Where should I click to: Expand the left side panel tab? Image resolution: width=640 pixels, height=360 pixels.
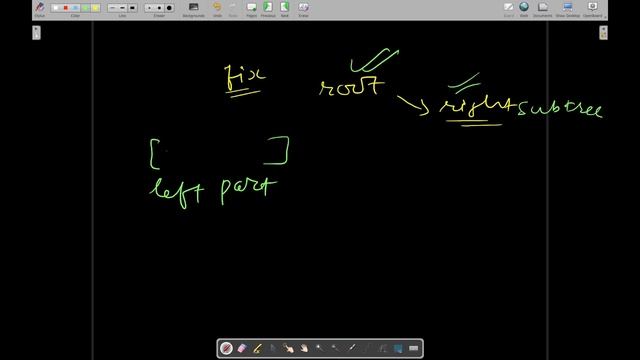[36, 33]
